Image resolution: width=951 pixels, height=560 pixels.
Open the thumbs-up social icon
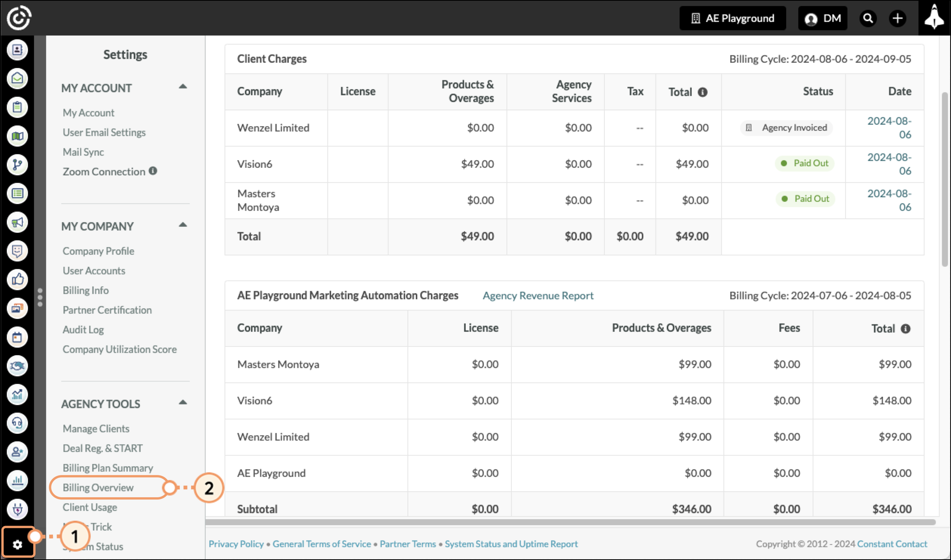[17, 280]
